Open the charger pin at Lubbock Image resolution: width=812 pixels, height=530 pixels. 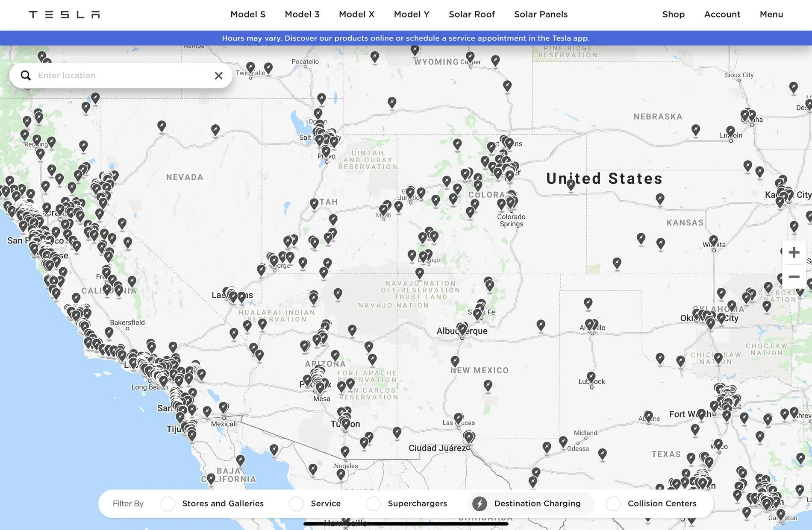(591, 378)
